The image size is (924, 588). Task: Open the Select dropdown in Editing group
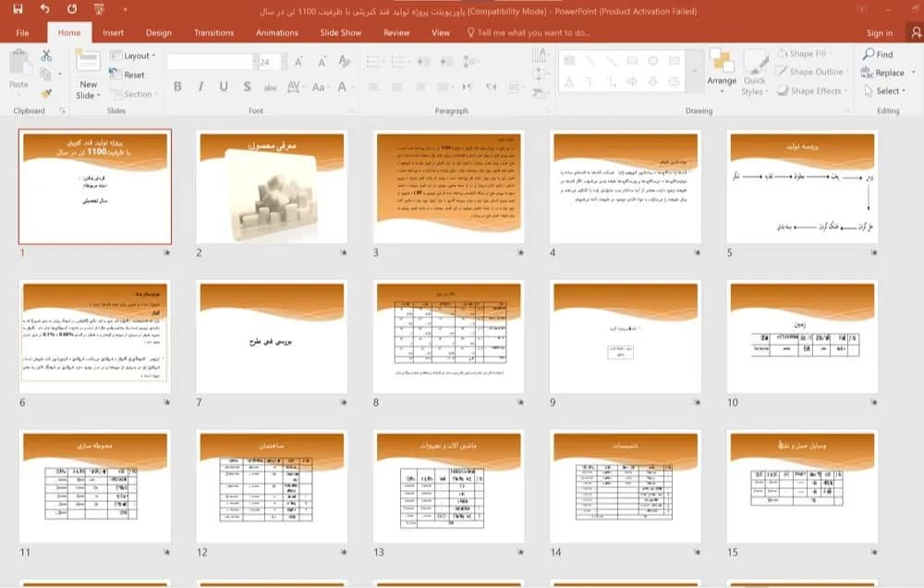(884, 91)
